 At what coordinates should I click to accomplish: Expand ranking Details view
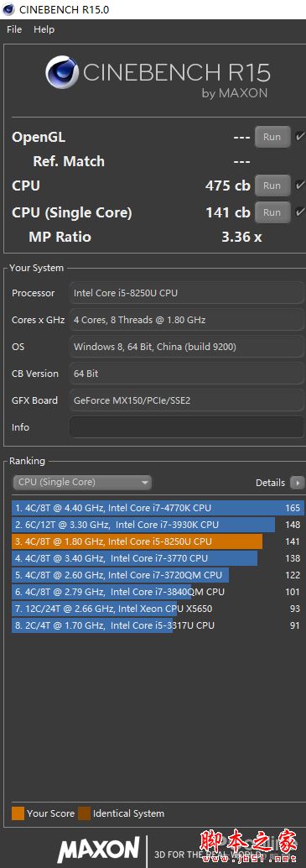pyautogui.click(x=270, y=483)
